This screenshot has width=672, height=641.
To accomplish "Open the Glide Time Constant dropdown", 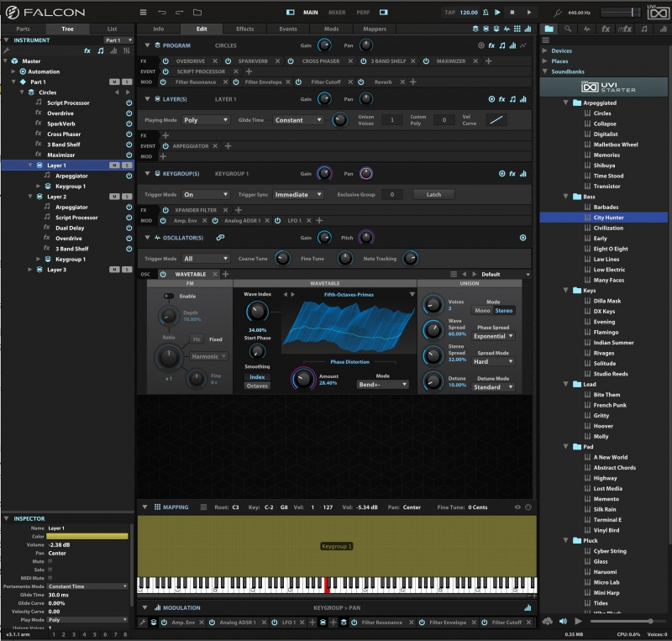I will [298, 120].
